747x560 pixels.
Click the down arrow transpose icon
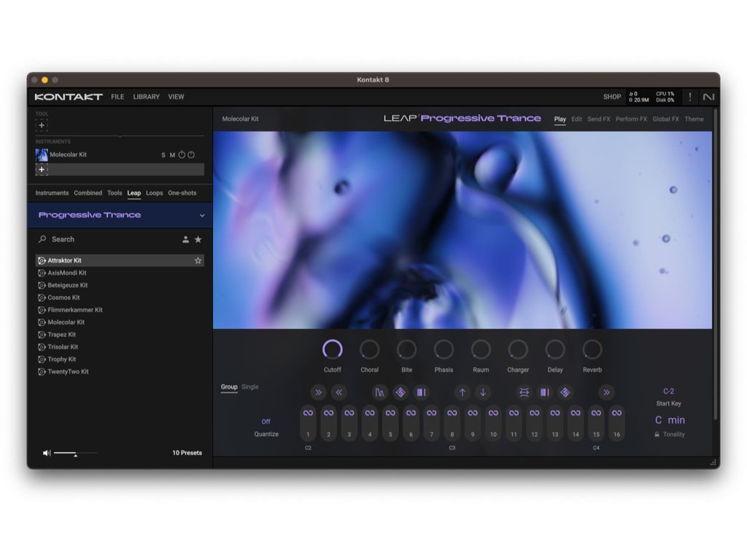click(x=483, y=392)
